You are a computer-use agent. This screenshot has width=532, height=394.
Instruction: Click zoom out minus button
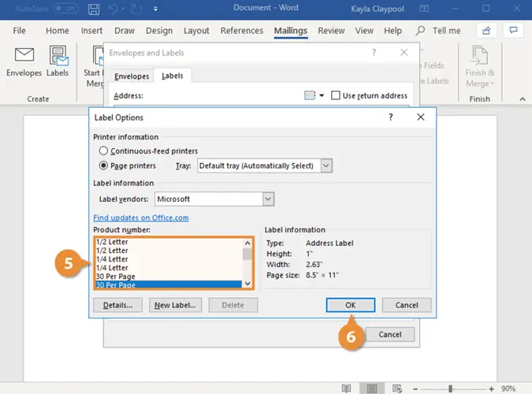(415, 389)
